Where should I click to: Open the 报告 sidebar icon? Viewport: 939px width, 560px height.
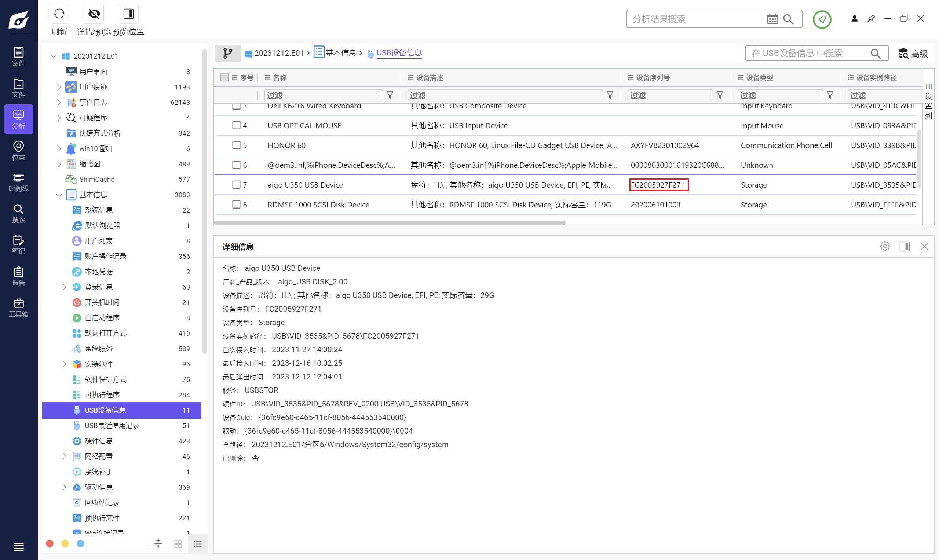(18, 276)
